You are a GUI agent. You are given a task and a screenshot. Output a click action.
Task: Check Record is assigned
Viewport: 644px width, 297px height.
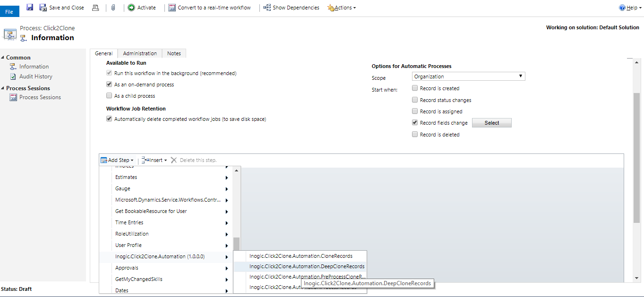(x=415, y=111)
